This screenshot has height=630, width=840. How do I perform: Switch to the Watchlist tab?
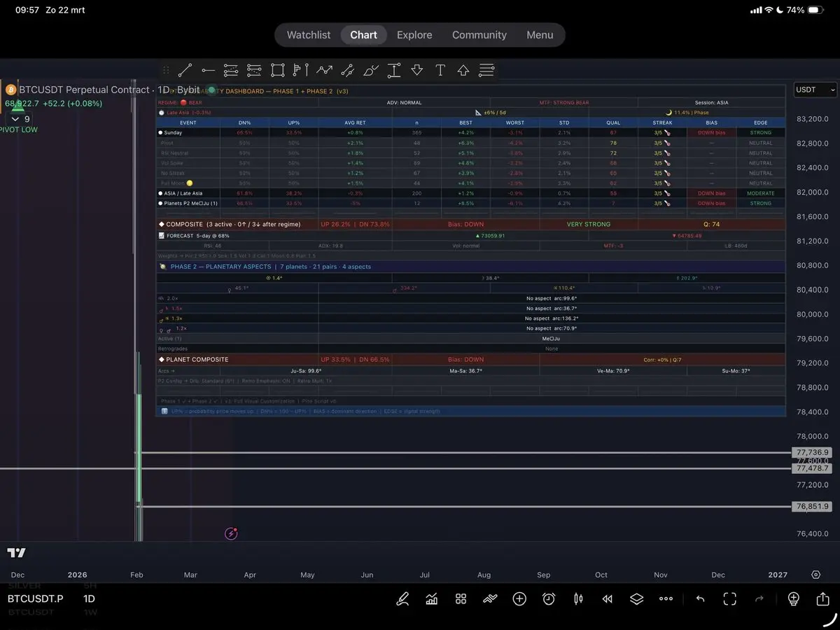tap(309, 35)
